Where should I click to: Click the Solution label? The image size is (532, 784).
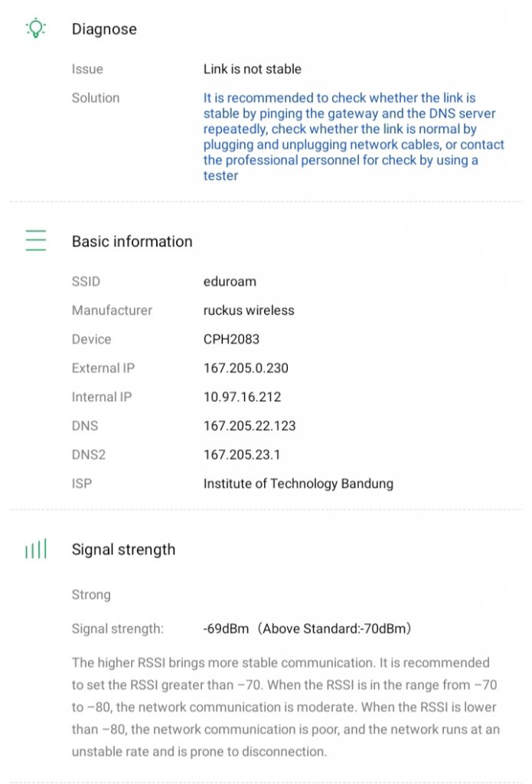[x=96, y=98]
